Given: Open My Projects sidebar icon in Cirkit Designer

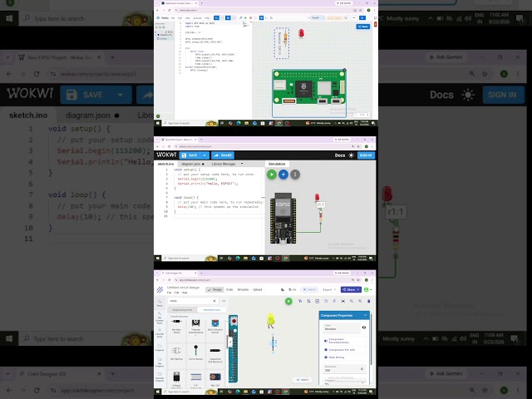Looking at the screenshot, I should click(160, 362).
